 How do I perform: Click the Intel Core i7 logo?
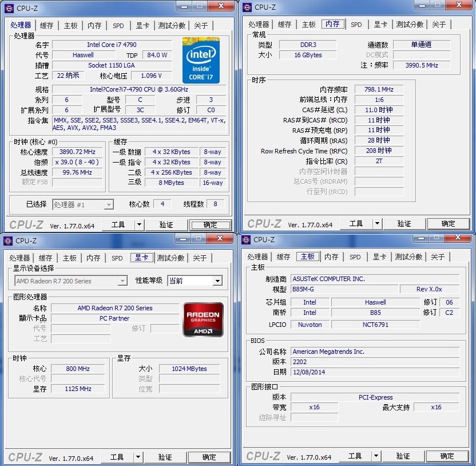tap(201, 60)
